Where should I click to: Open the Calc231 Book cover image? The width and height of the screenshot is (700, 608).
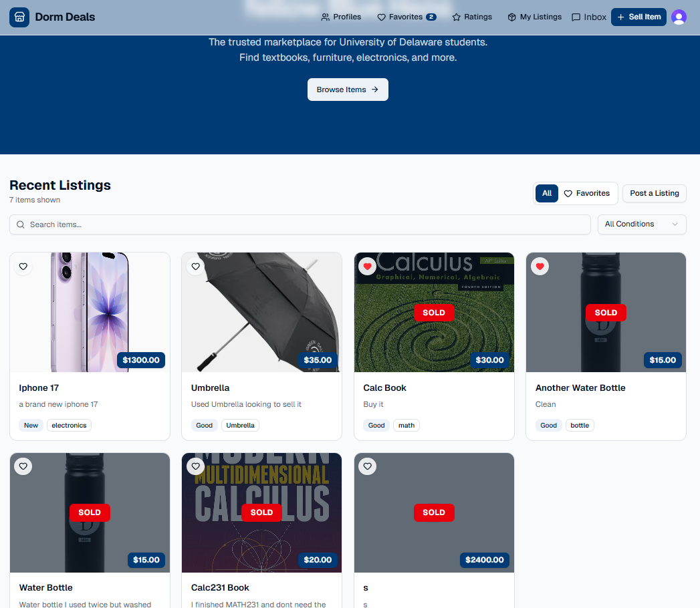(x=261, y=512)
